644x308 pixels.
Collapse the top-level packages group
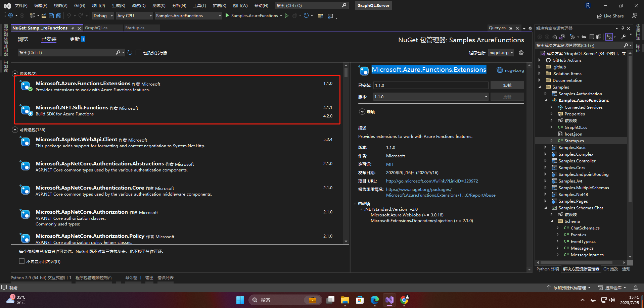15,73
